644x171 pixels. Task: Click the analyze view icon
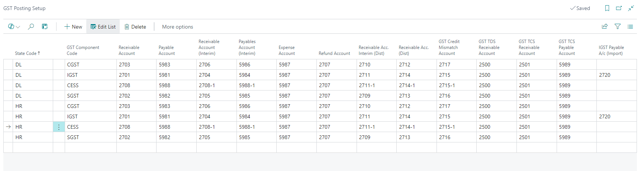[x=45, y=27]
